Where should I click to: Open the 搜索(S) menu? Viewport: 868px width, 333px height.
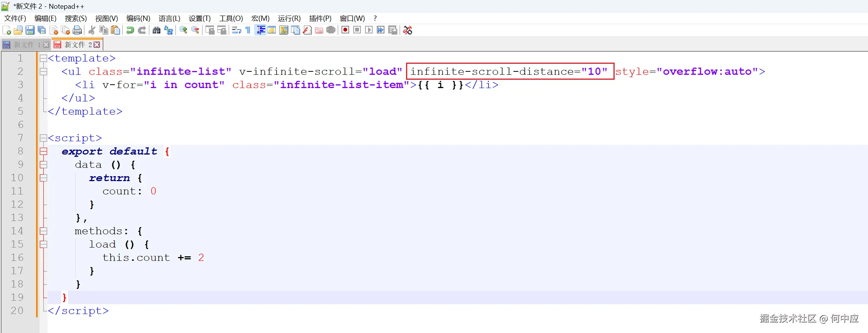click(x=76, y=19)
